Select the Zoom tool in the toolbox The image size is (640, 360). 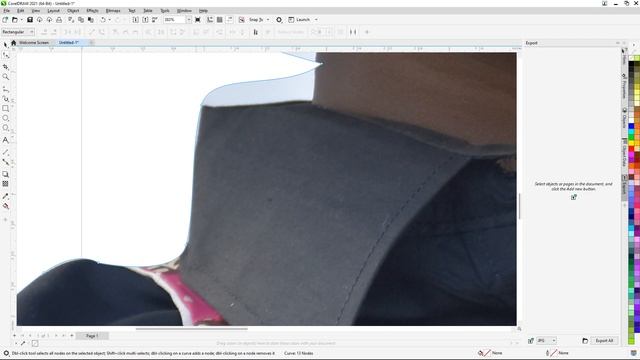point(5,77)
